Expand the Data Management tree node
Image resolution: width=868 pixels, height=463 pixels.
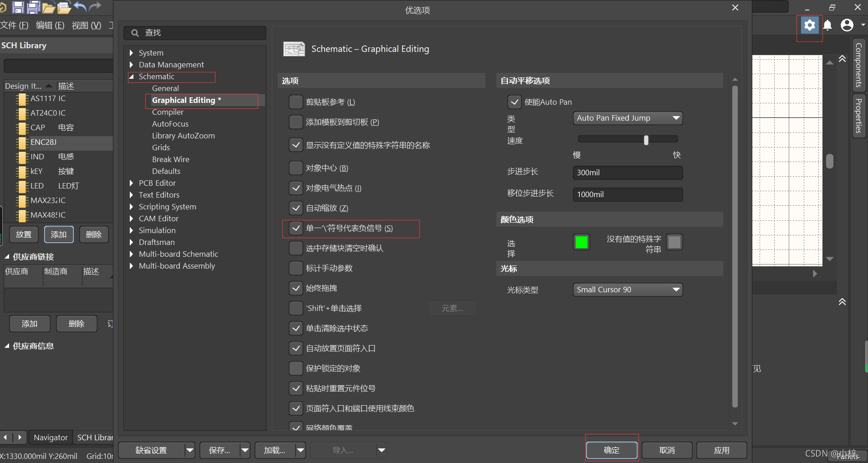click(131, 65)
